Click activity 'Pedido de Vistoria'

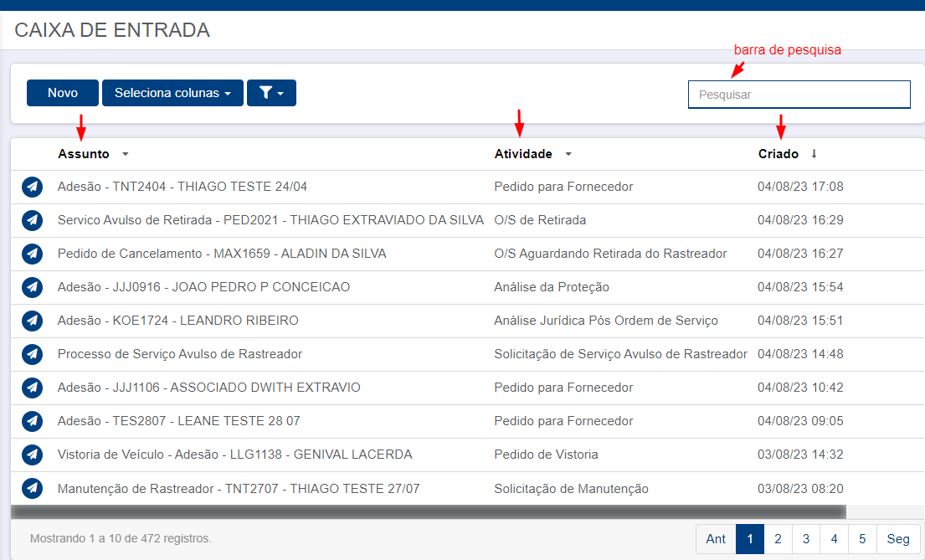click(x=547, y=455)
